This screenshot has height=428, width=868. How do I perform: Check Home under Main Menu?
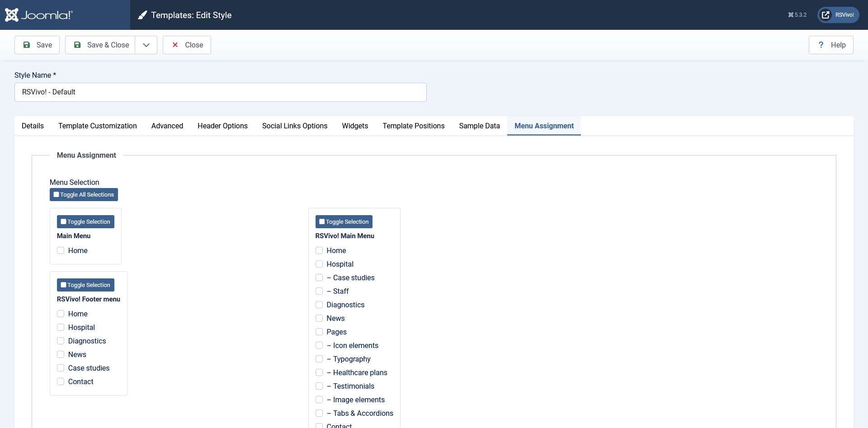61,250
